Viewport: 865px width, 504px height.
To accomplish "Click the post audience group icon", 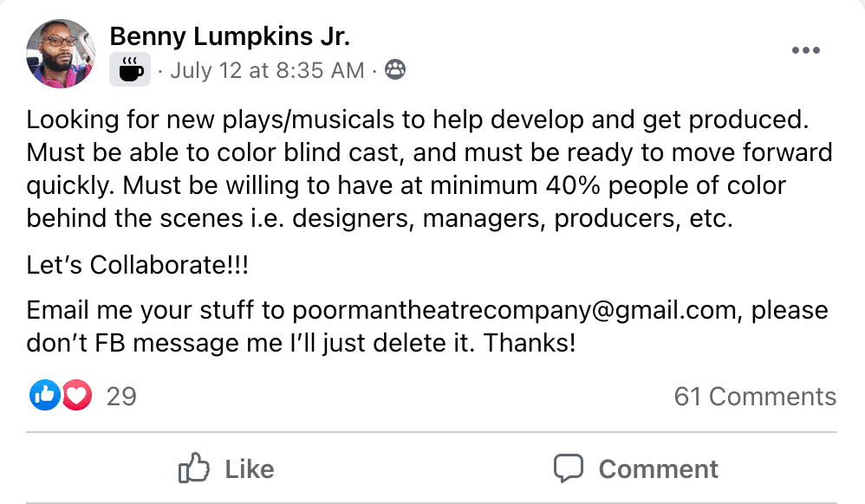I will coord(395,70).
